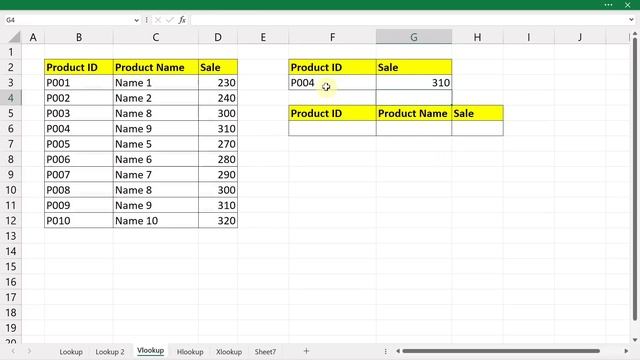Click the Enter checkmark in formula bar
Viewport: 640px width, 360px height.
point(170,20)
